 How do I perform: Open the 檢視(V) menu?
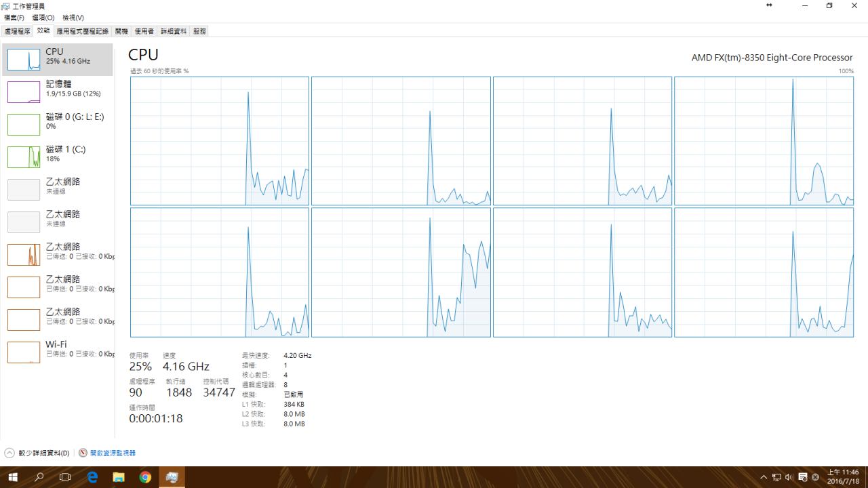coord(73,18)
